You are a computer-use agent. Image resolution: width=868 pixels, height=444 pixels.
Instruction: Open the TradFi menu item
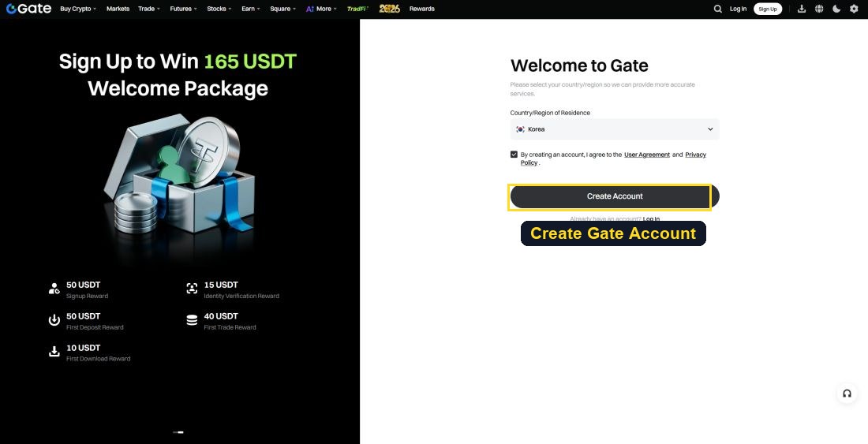357,9
